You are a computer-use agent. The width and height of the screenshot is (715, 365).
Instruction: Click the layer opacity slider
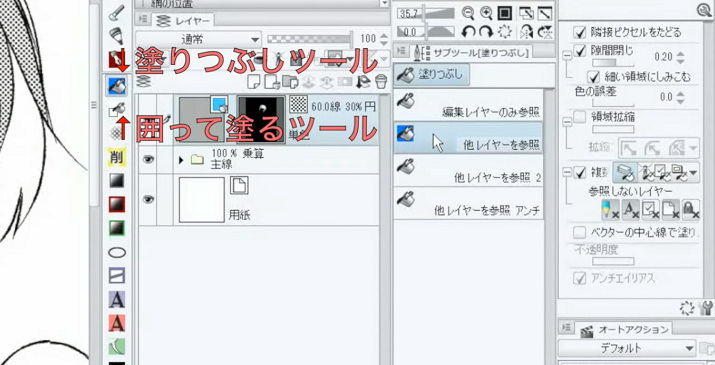(310, 39)
